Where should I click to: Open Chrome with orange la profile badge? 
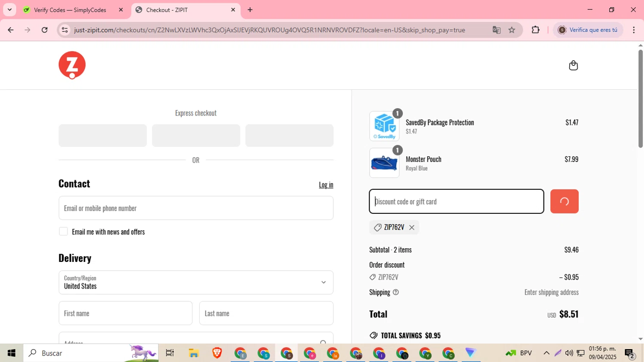pyautogui.click(x=333, y=353)
